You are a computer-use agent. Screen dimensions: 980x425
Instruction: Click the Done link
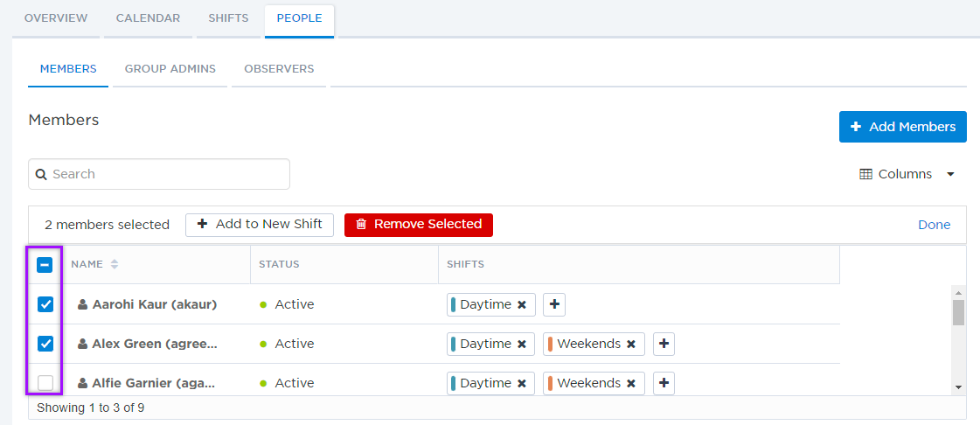[x=934, y=225]
